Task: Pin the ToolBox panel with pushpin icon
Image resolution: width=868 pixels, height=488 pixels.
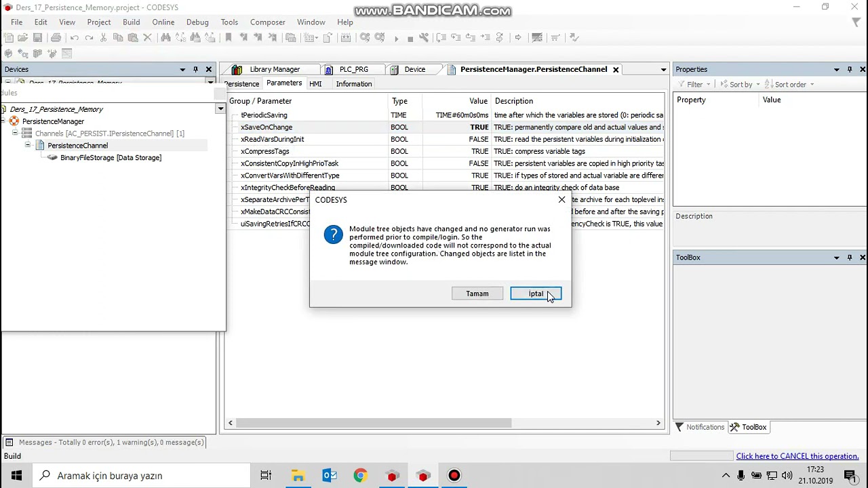Action: click(850, 258)
